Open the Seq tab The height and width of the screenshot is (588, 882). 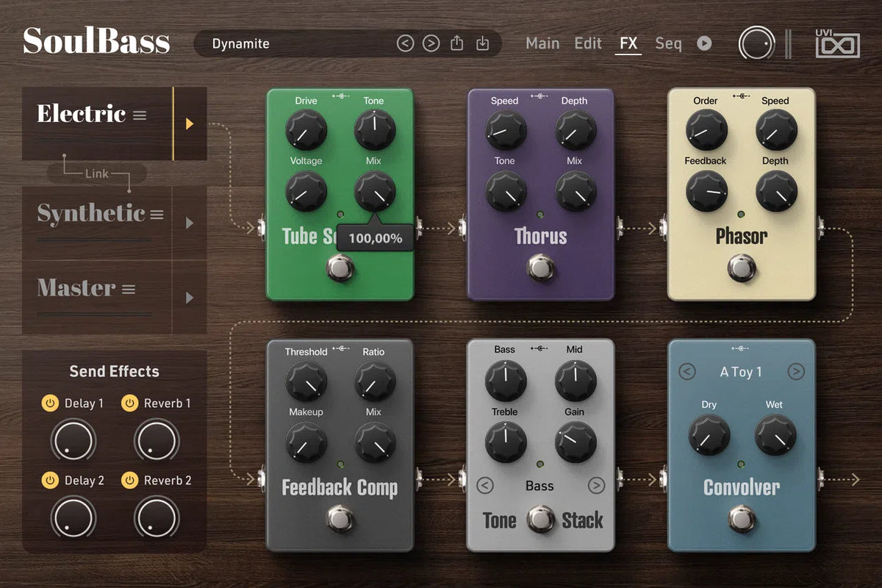[668, 43]
